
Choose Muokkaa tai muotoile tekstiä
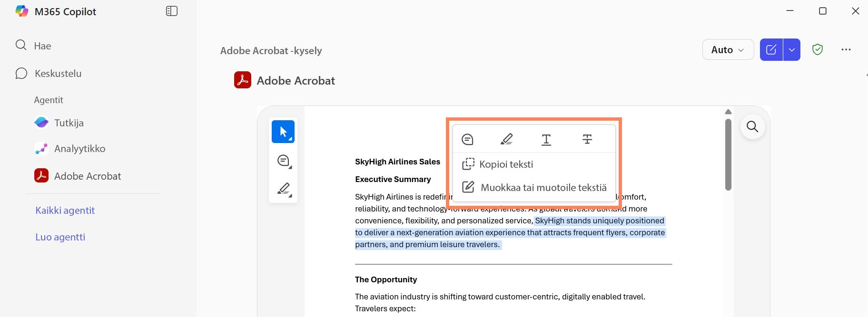[534, 187]
